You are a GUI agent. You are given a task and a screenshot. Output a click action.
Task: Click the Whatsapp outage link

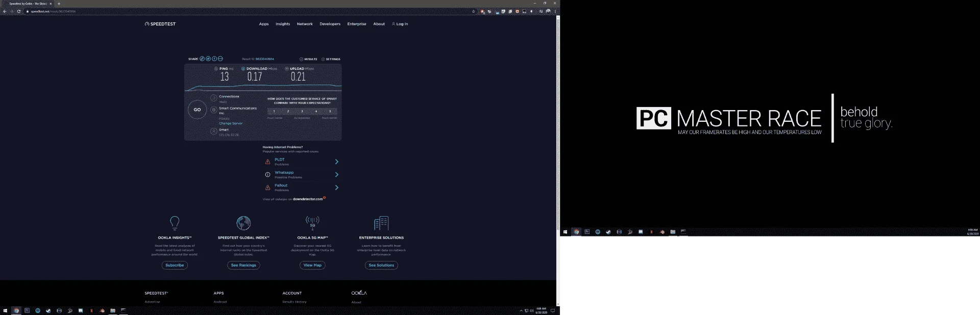(x=284, y=172)
